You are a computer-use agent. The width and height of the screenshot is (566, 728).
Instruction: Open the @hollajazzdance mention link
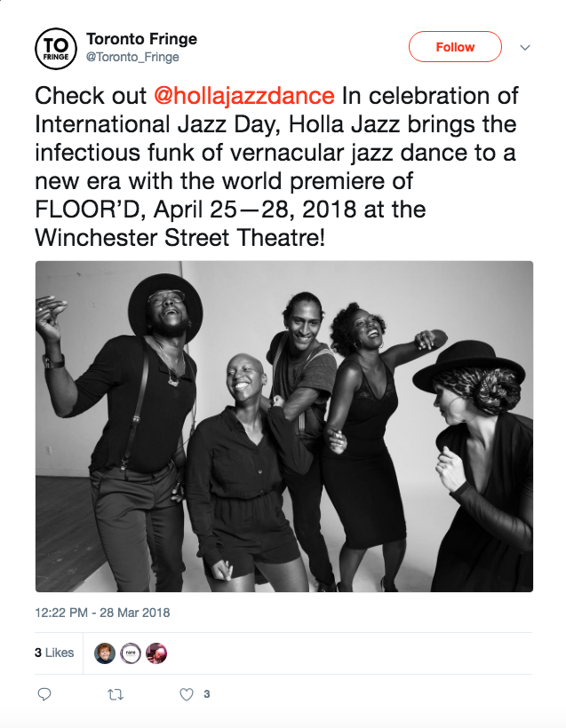243,95
